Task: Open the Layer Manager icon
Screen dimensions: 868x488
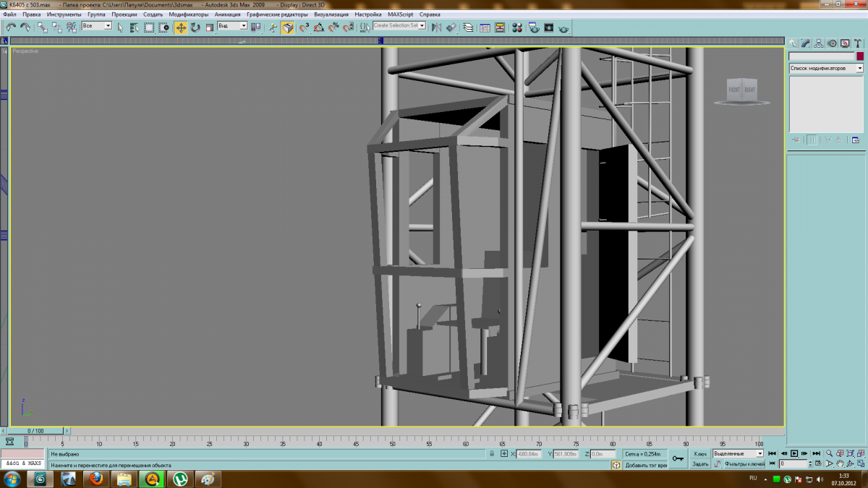Action: click(468, 27)
